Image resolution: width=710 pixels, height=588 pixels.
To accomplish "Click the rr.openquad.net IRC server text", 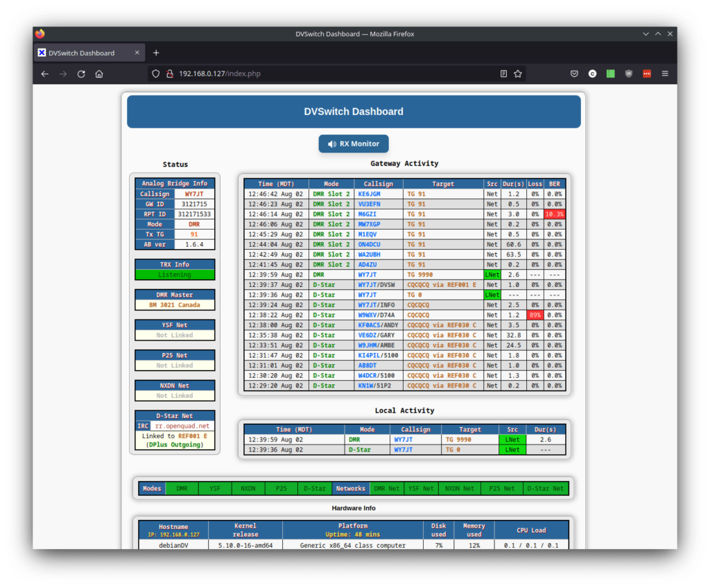I will click(182, 426).
